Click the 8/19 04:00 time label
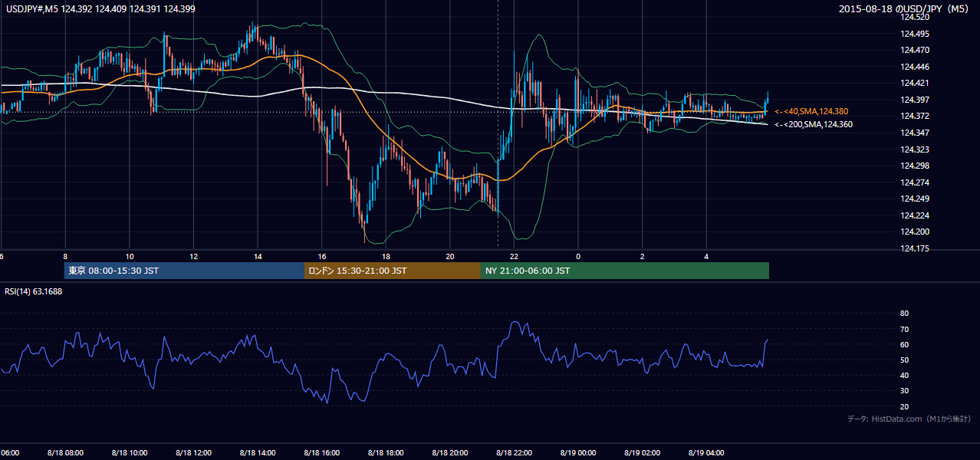This screenshot has height=460, width=980. click(705, 453)
